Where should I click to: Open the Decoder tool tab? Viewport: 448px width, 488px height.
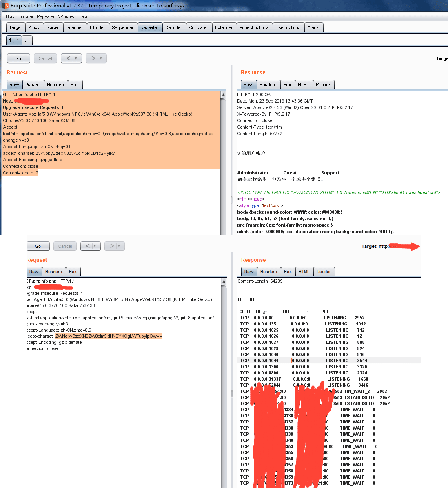tap(173, 28)
